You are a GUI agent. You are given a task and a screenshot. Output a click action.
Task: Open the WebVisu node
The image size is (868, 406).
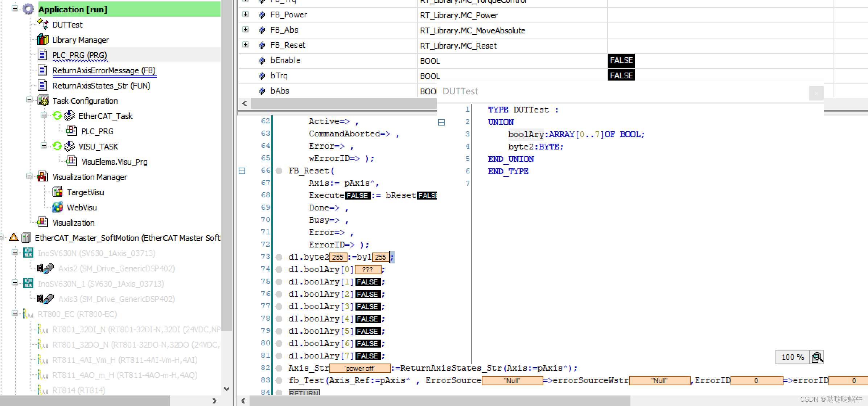(82, 207)
